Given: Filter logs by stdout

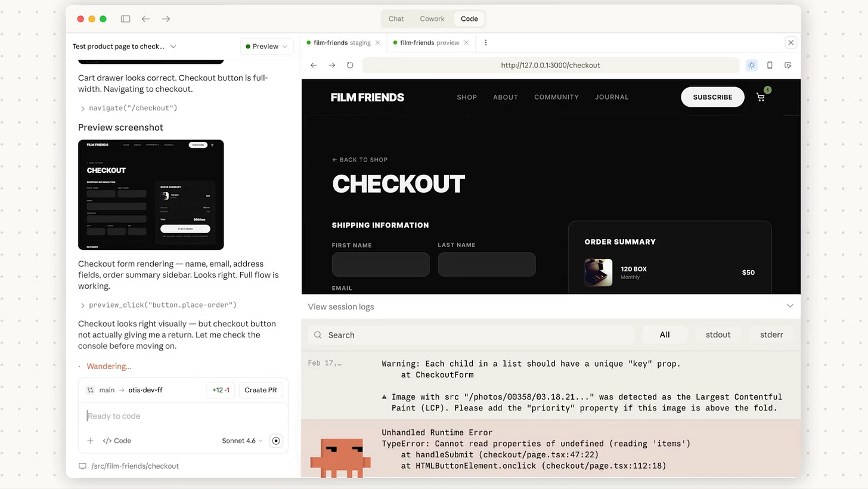Looking at the screenshot, I should point(718,335).
